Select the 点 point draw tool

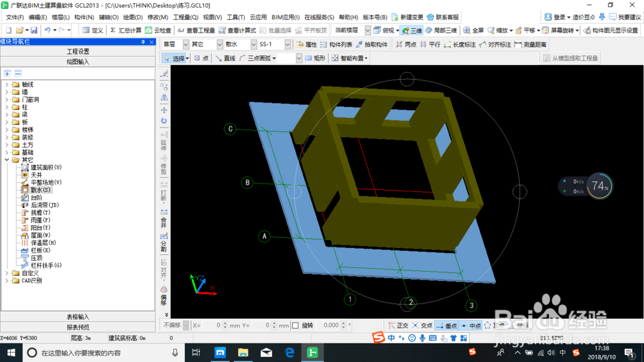pos(201,59)
